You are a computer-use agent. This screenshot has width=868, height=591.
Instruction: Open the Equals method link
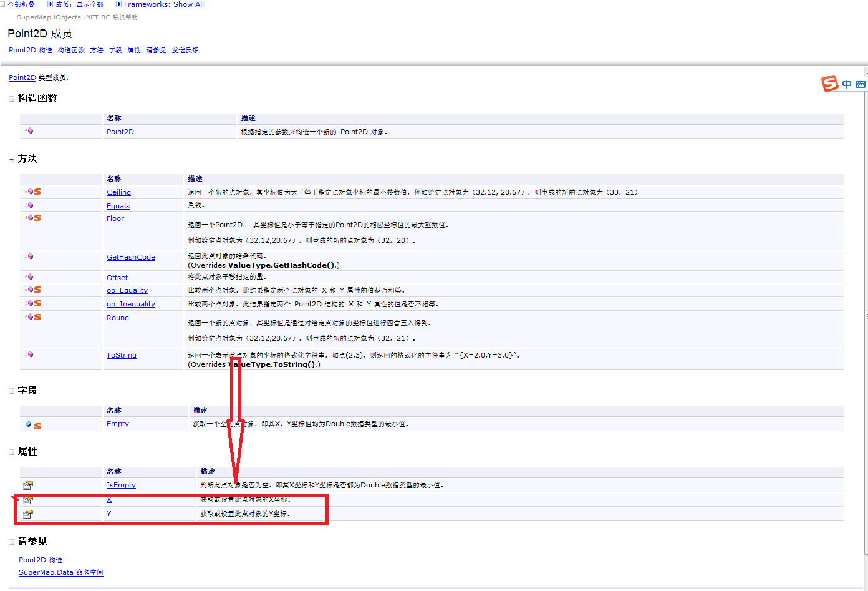coord(118,206)
